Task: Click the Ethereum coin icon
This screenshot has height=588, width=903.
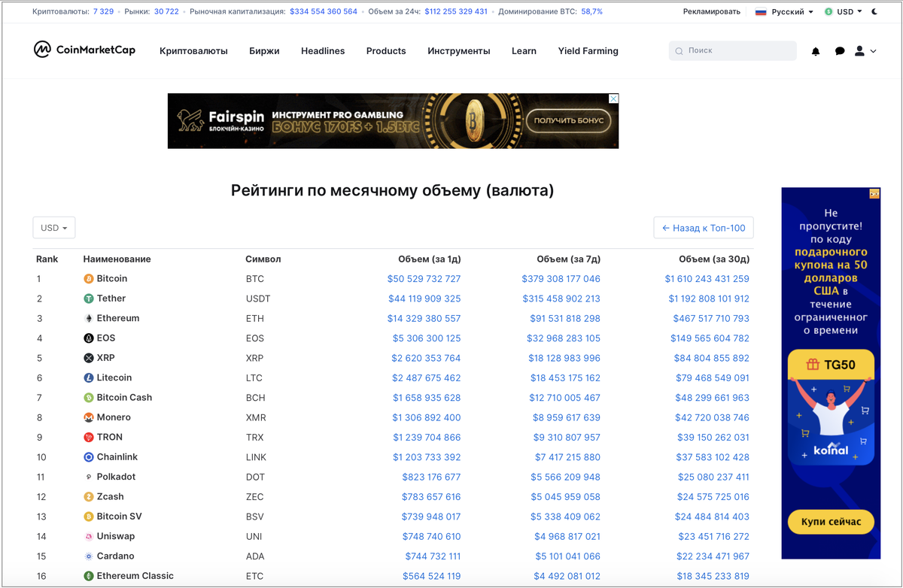Action: (x=89, y=319)
